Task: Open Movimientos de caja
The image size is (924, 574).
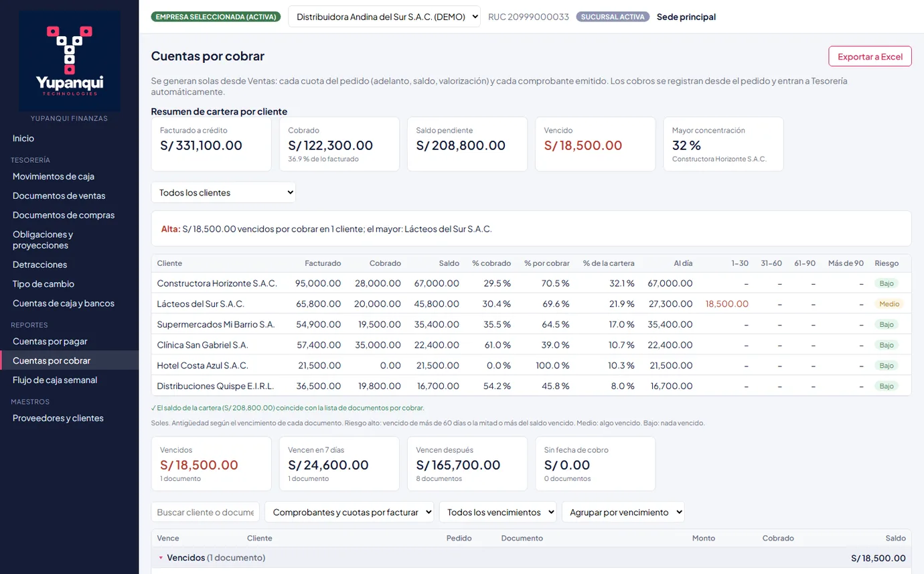Action: coord(54,176)
